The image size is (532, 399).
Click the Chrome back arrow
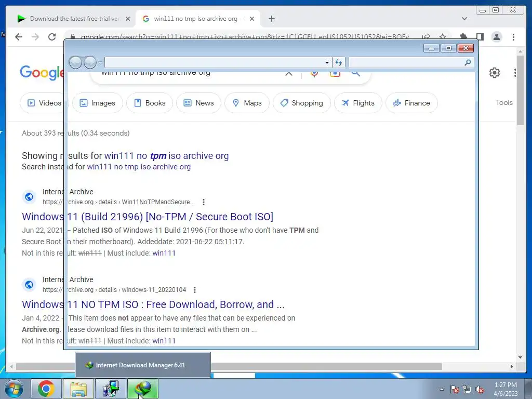(19, 37)
